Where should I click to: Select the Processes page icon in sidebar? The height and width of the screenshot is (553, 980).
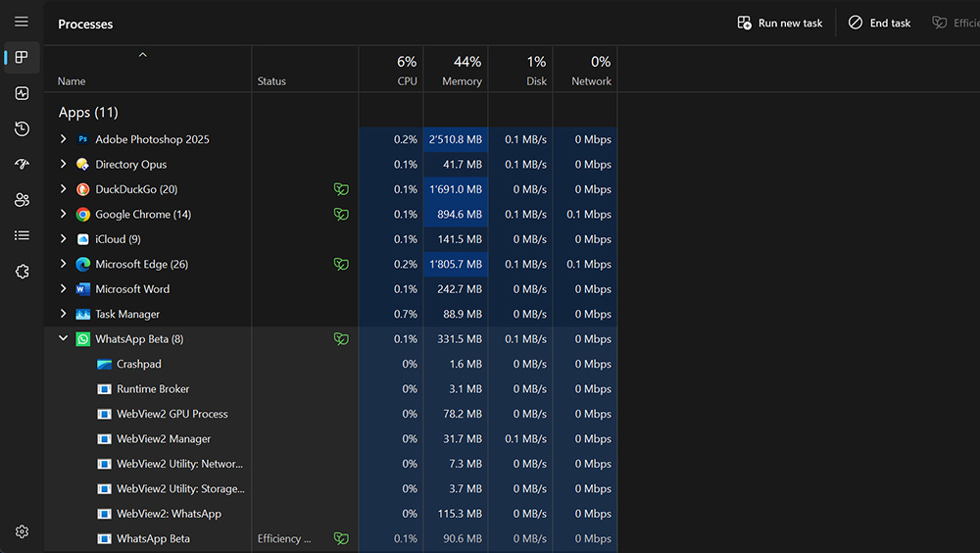coord(22,58)
